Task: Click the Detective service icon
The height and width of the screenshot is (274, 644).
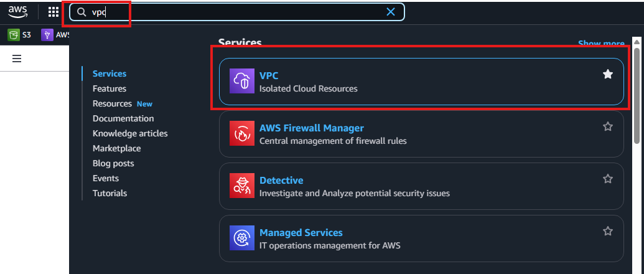Action: tap(242, 186)
